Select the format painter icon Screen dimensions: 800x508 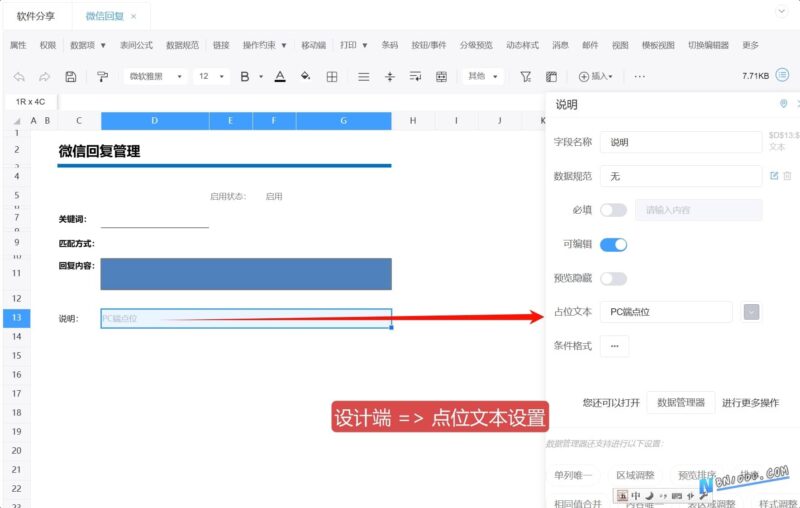(102, 77)
